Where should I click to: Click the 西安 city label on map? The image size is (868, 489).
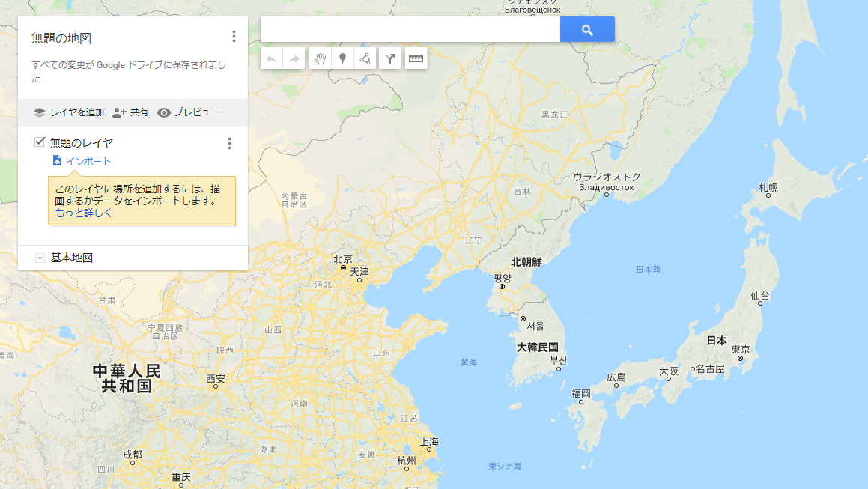tap(216, 379)
